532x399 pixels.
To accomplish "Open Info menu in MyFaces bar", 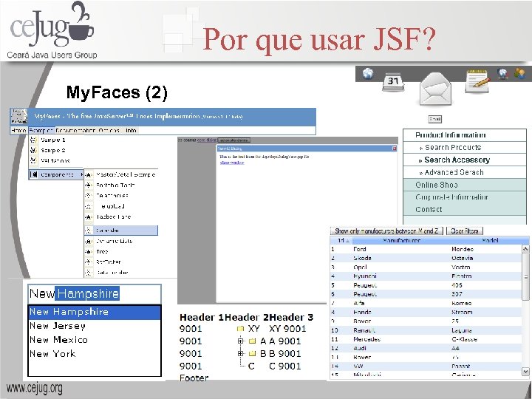I will [131, 130].
